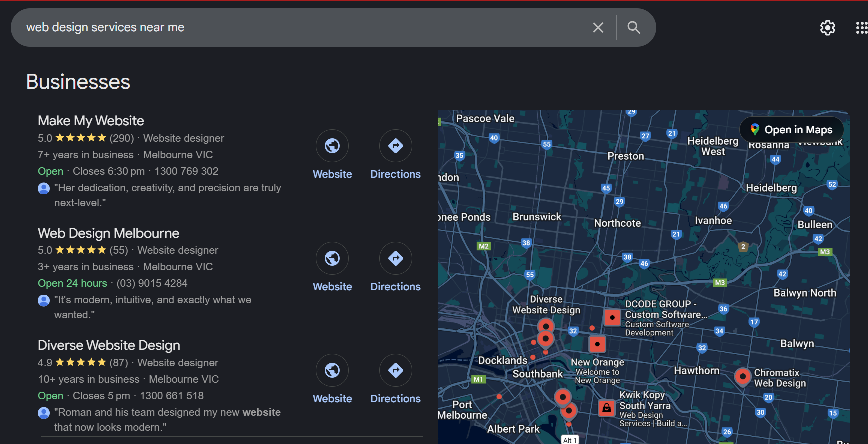
Task: Open the settings gear icon
Action: [827, 28]
